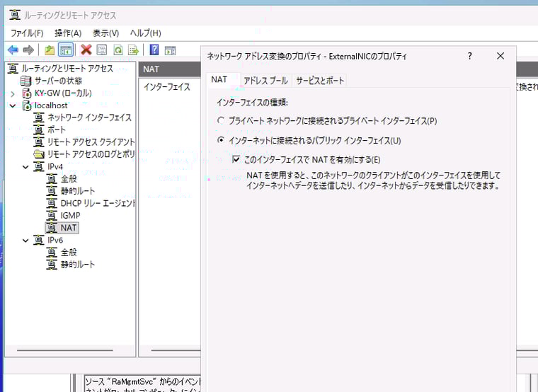This screenshot has width=538, height=392.
Task: Select IPv6 静的ルート tree item
Action: click(78, 265)
